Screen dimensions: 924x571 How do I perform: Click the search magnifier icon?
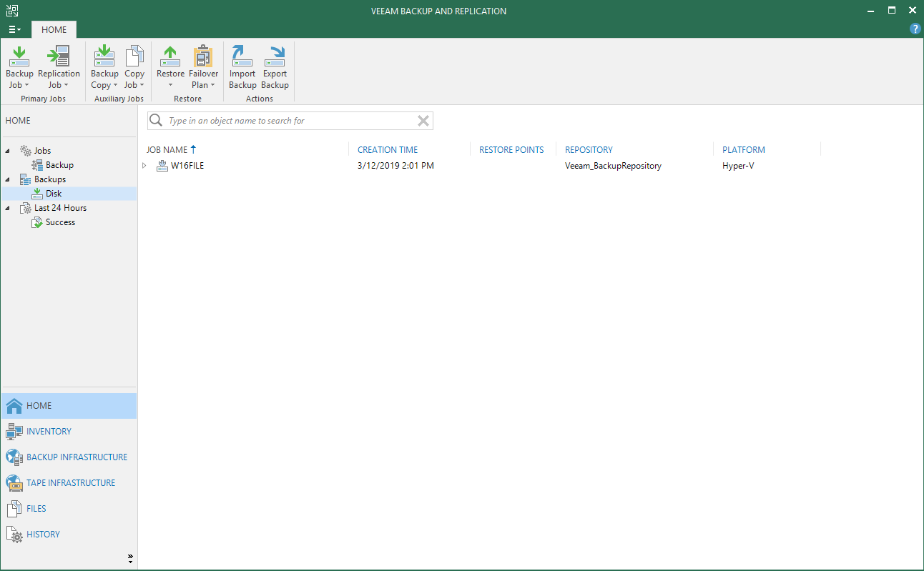[156, 121]
